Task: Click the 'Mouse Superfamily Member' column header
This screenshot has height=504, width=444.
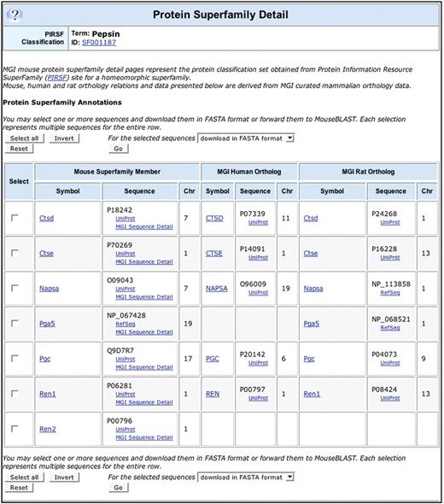Action: click(x=117, y=172)
